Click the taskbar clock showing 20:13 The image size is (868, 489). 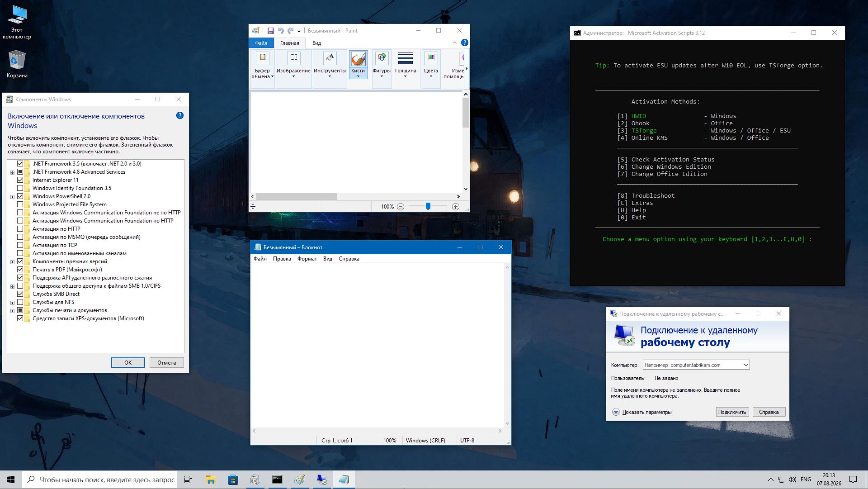pos(829,480)
